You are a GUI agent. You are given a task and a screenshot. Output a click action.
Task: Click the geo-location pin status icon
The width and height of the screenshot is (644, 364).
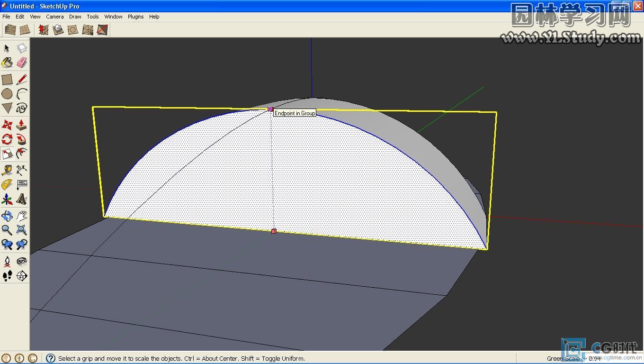(6, 358)
